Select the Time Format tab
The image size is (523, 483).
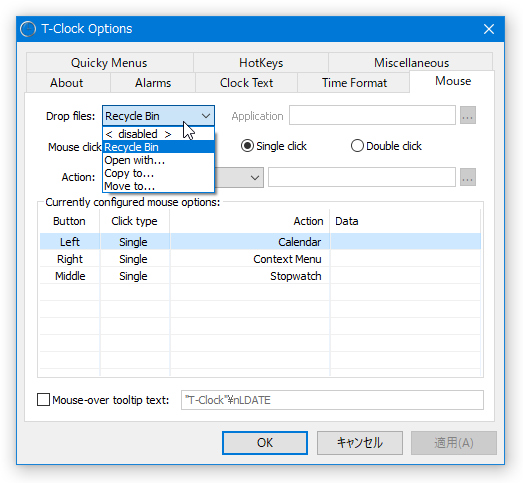pos(354,83)
